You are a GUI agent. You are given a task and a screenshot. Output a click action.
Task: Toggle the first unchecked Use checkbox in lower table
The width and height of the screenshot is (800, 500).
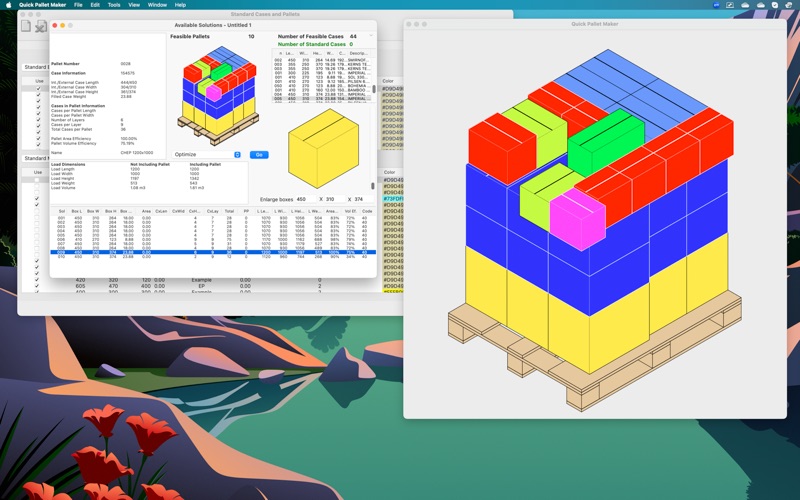[x=36, y=180]
